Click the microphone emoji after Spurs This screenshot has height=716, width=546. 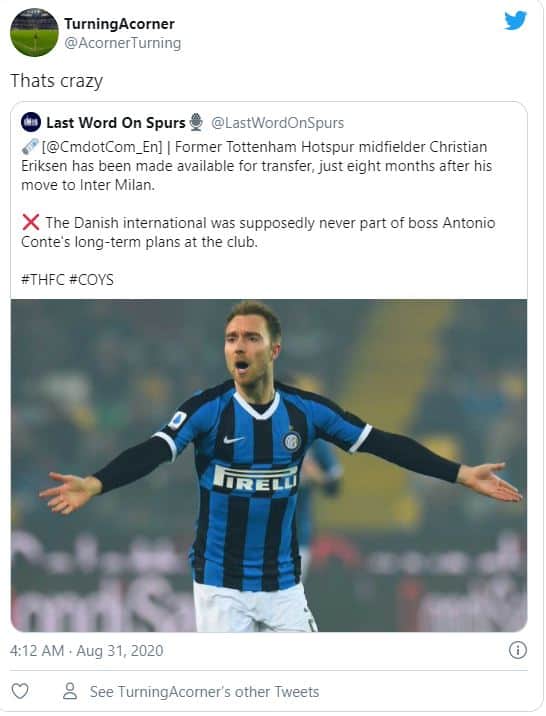[196, 122]
